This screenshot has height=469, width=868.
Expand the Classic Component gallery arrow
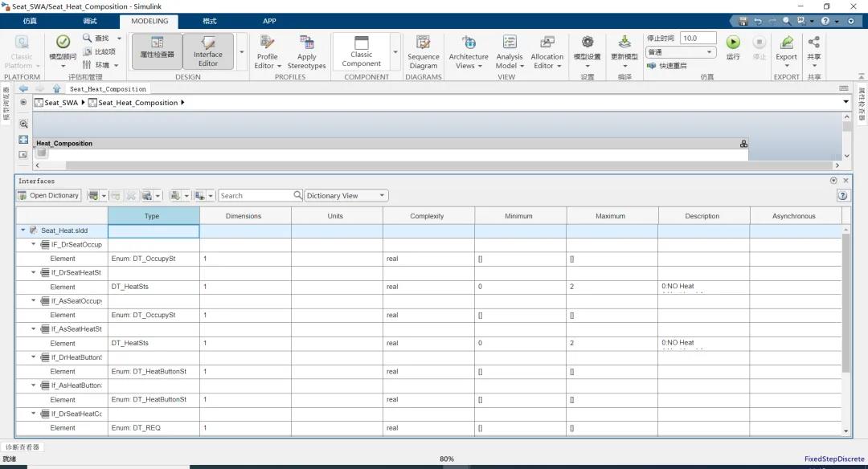point(395,52)
